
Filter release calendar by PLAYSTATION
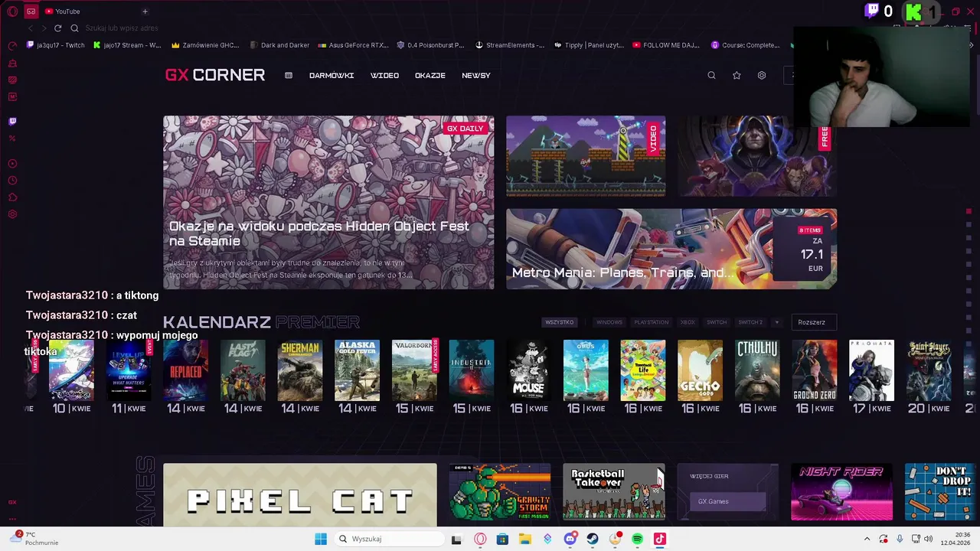coord(652,322)
